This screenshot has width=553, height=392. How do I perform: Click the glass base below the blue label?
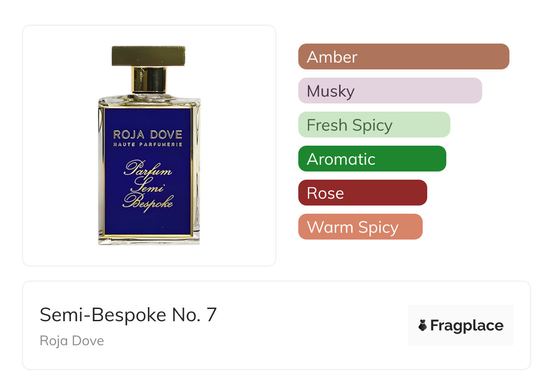pos(148,240)
